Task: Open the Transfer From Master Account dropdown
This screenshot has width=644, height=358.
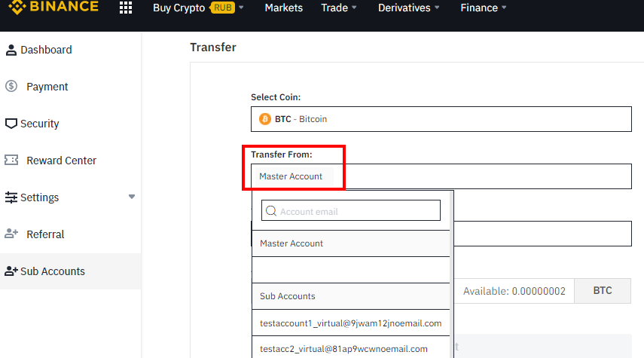Action: click(441, 176)
